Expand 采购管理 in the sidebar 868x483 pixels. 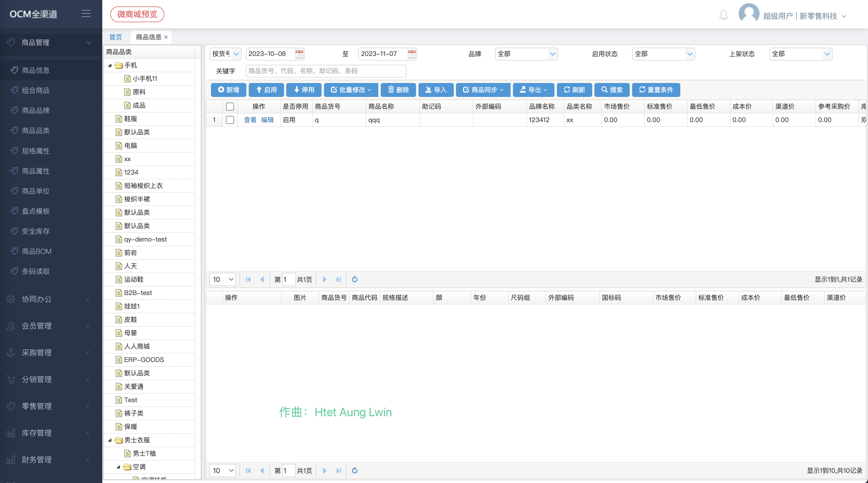tap(51, 353)
